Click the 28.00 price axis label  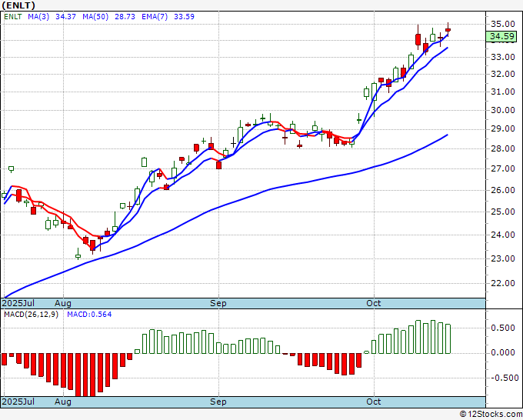point(503,148)
